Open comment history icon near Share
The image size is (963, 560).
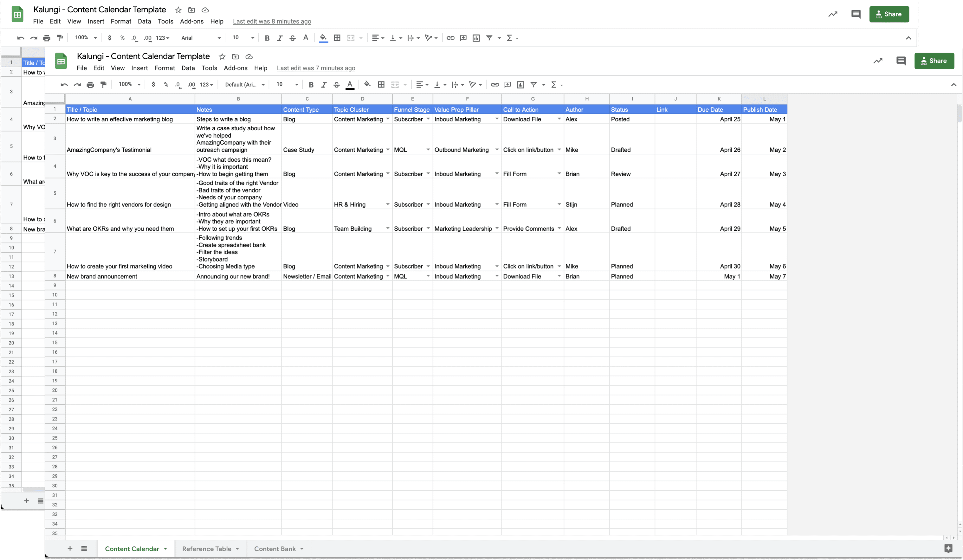click(x=901, y=61)
